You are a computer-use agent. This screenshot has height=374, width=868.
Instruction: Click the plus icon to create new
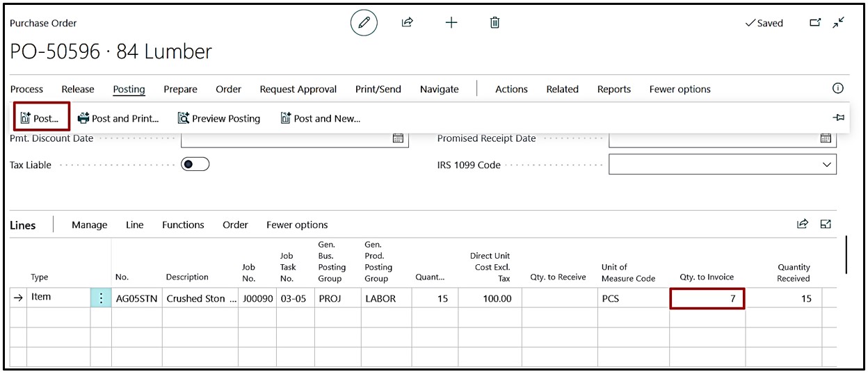(x=451, y=23)
